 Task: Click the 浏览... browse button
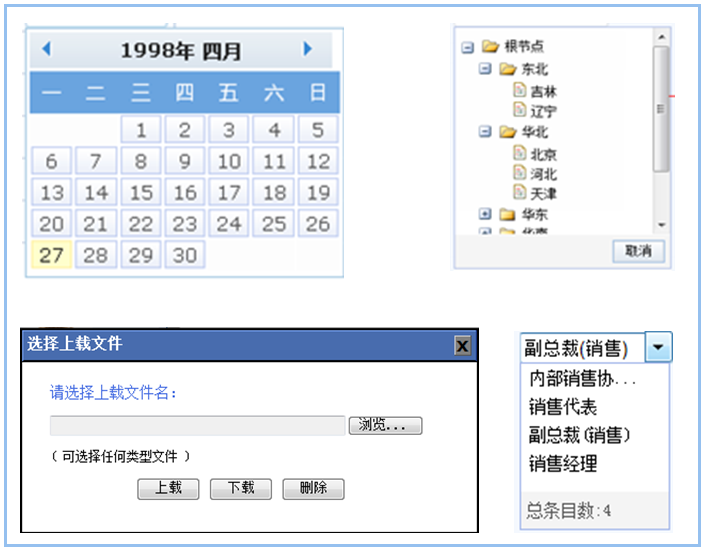pyautogui.click(x=385, y=426)
